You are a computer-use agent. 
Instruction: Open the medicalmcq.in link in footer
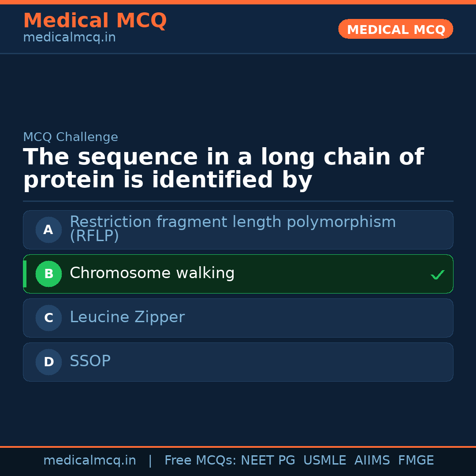click(89, 461)
